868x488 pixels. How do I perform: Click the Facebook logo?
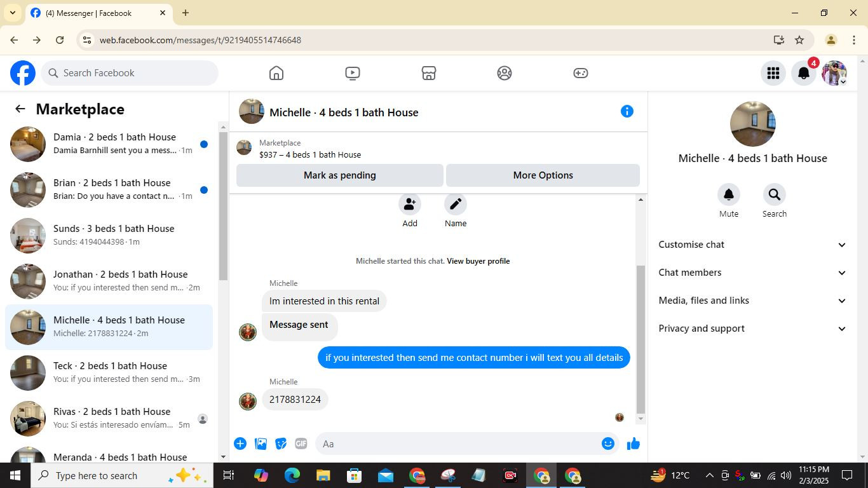(x=23, y=73)
